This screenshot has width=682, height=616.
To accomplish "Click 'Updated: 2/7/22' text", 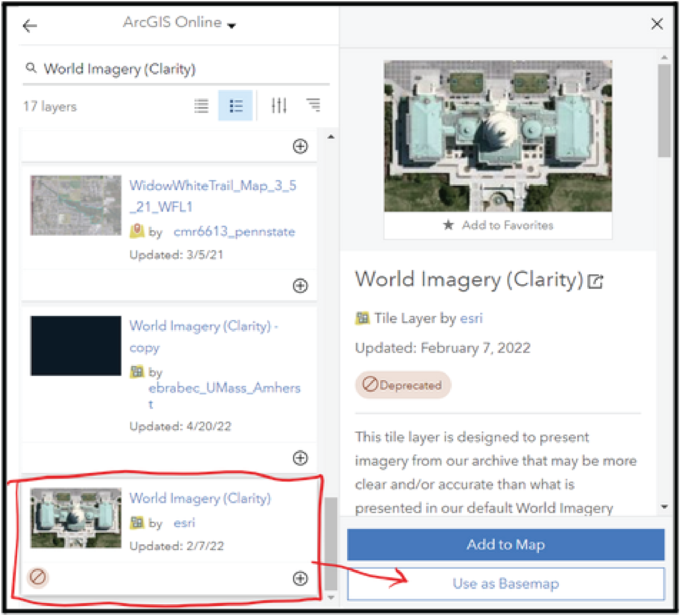I will pyautogui.click(x=176, y=546).
